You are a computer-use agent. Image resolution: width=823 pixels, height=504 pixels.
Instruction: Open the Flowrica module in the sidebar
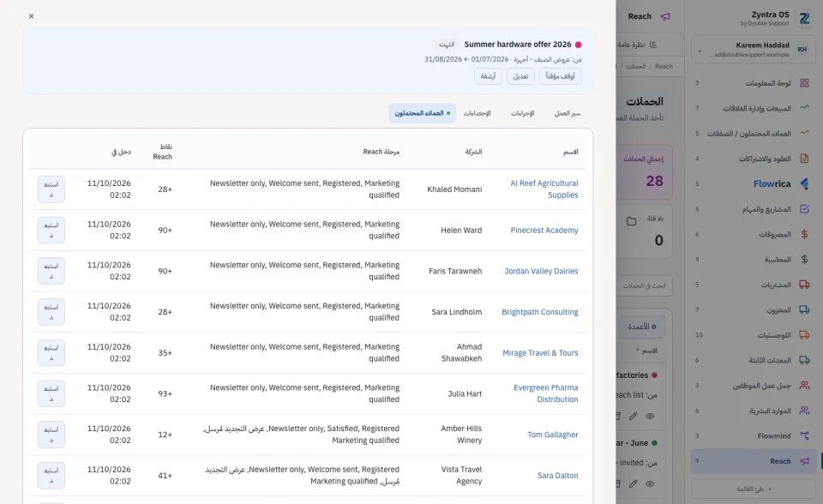[x=754, y=183]
